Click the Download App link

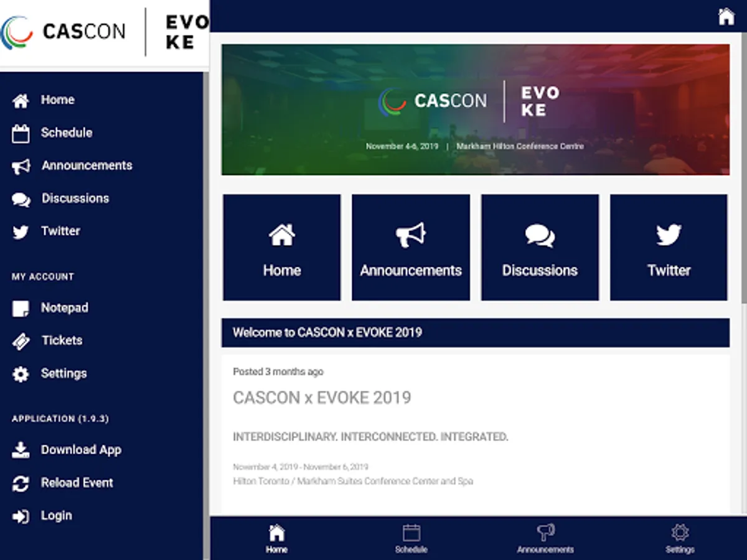(81, 450)
